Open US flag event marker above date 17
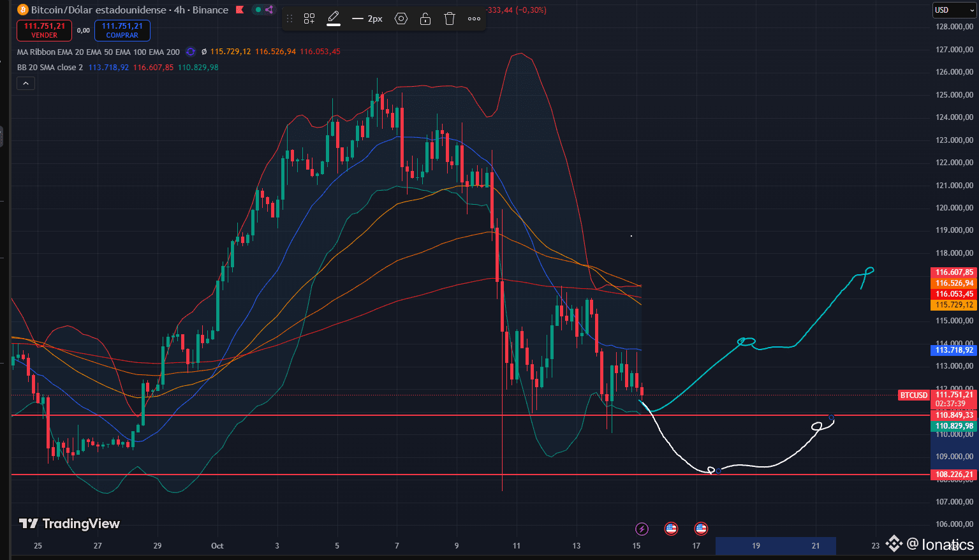The width and height of the screenshot is (979, 560). (x=701, y=528)
